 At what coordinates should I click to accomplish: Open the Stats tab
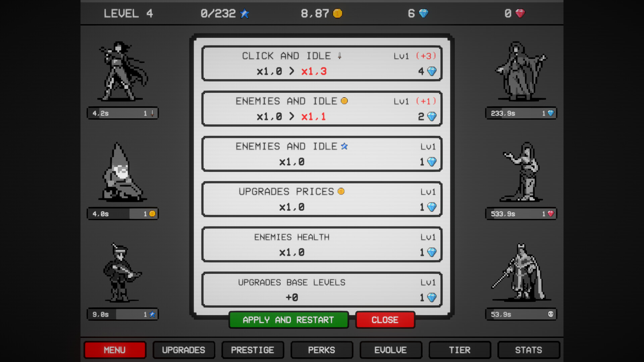(529, 350)
